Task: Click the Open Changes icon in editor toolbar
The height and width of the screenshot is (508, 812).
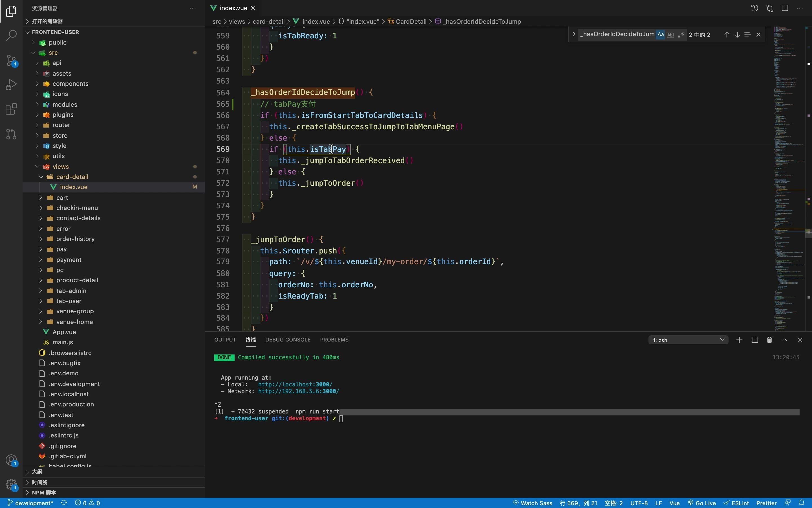Action: tap(770, 8)
